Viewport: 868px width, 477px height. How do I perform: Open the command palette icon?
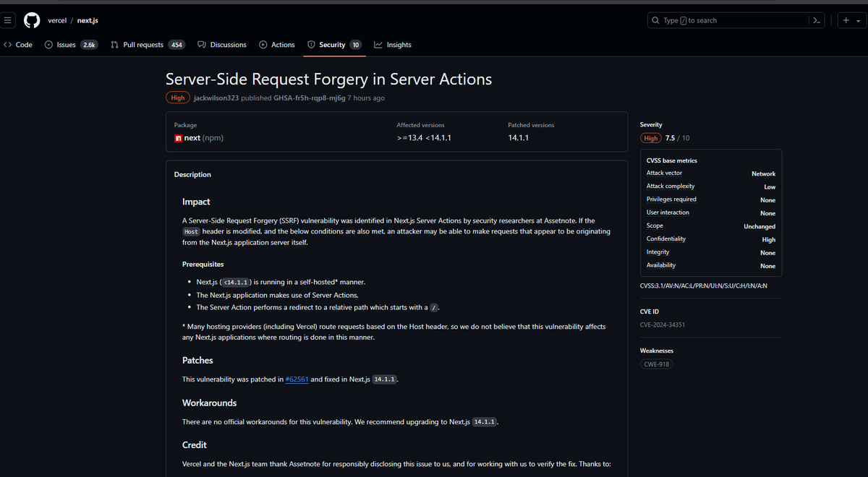coord(816,20)
